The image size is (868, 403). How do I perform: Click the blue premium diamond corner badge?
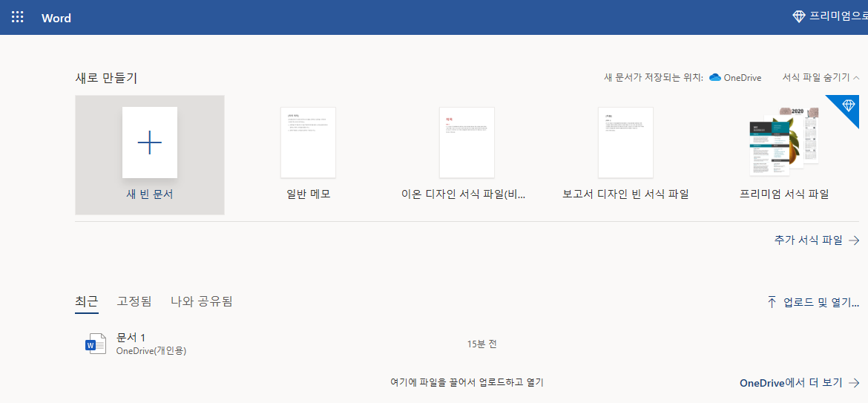tap(847, 105)
